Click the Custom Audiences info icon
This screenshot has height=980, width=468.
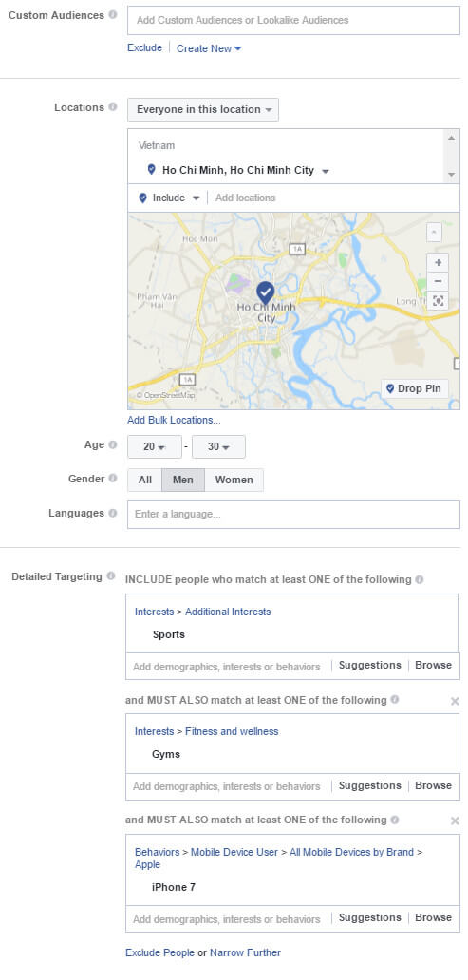pos(112,14)
